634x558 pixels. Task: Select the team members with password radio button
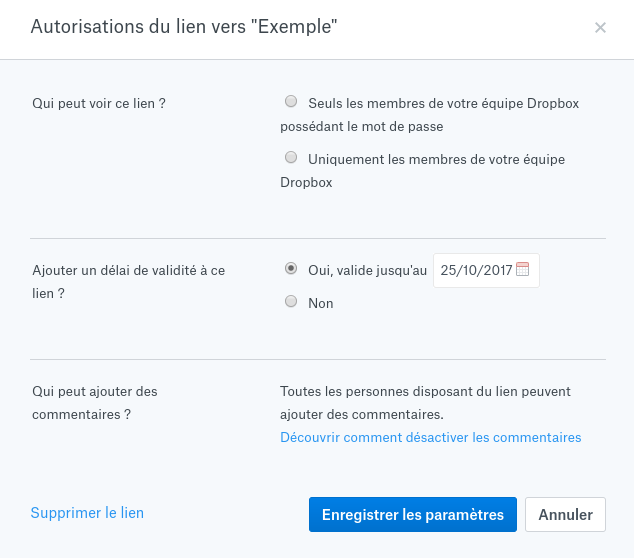coord(291,101)
